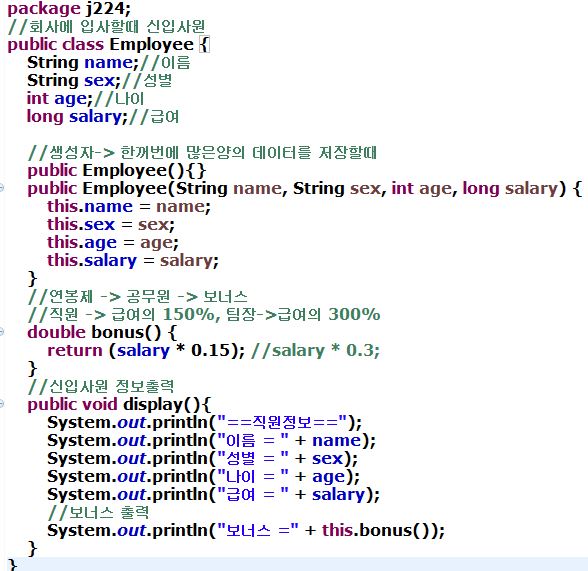
Task: Click the opening brace after class Employee
Action: click(204, 45)
